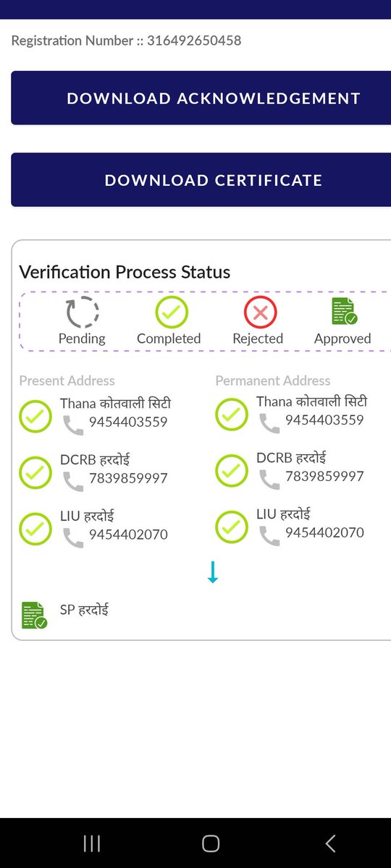This screenshot has height=868, width=391.
Task: Tap the Download Certificate button
Action: [x=201, y=180]
